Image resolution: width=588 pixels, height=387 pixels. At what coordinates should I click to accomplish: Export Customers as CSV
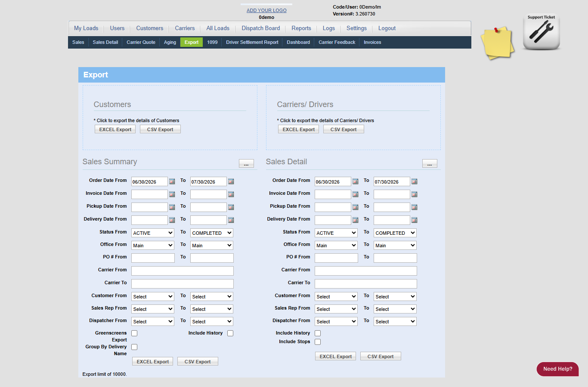(x=160, y=129)
